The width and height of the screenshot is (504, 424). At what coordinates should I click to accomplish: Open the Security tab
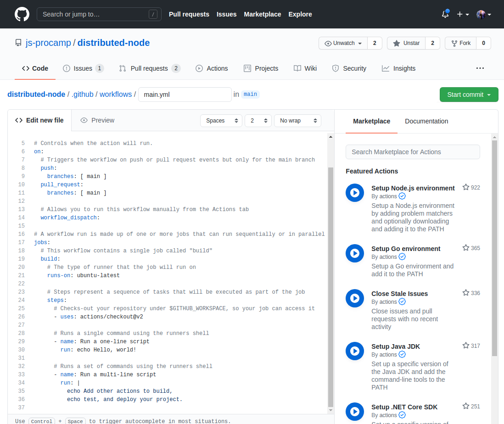(349, 68)
